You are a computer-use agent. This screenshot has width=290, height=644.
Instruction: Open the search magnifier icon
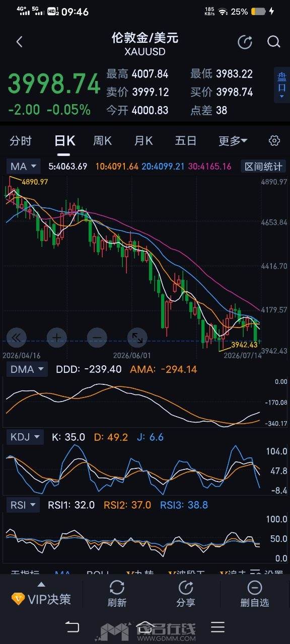(273, 42)
